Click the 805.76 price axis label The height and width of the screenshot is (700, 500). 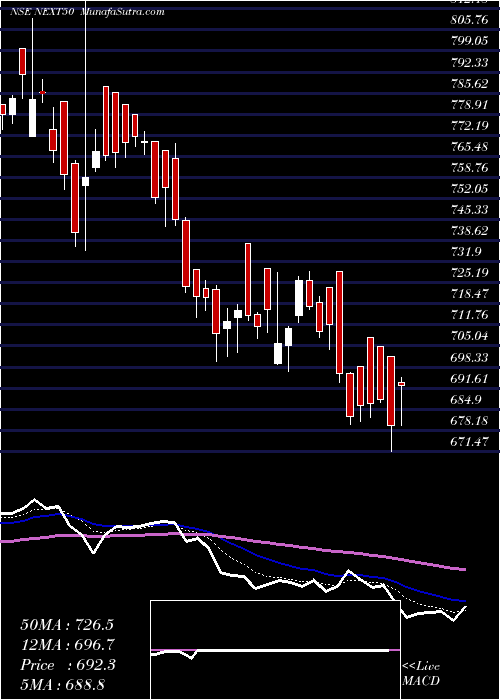[468, 20]
